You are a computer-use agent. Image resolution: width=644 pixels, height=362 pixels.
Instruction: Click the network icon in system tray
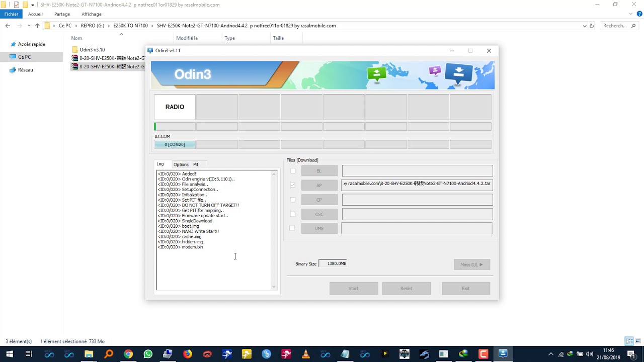pyautogui.click(x=561, y=354)
